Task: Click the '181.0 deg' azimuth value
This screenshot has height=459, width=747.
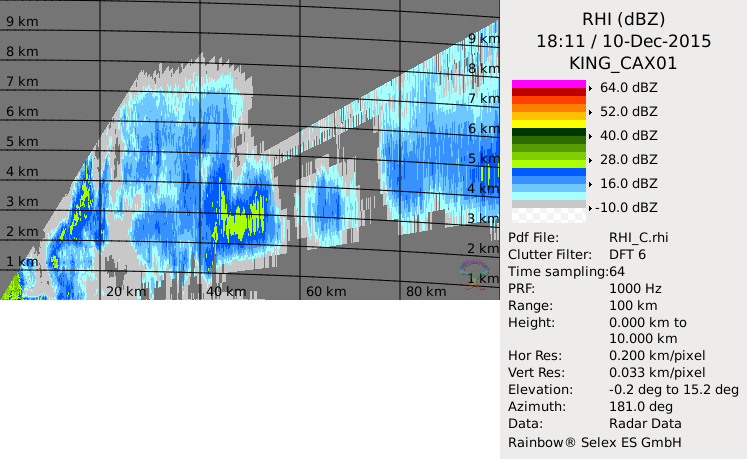Action: pos(641,407)
